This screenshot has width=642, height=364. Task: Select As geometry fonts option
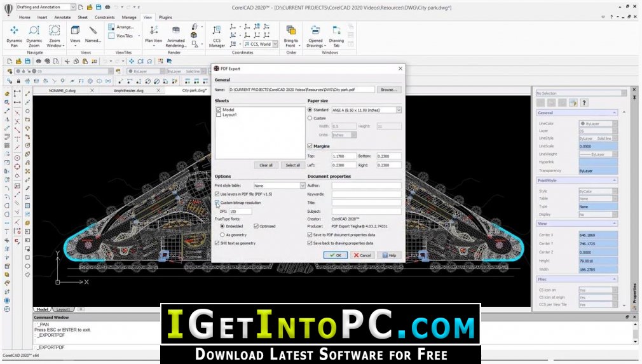pyautogui.click(x=222, y=235)
